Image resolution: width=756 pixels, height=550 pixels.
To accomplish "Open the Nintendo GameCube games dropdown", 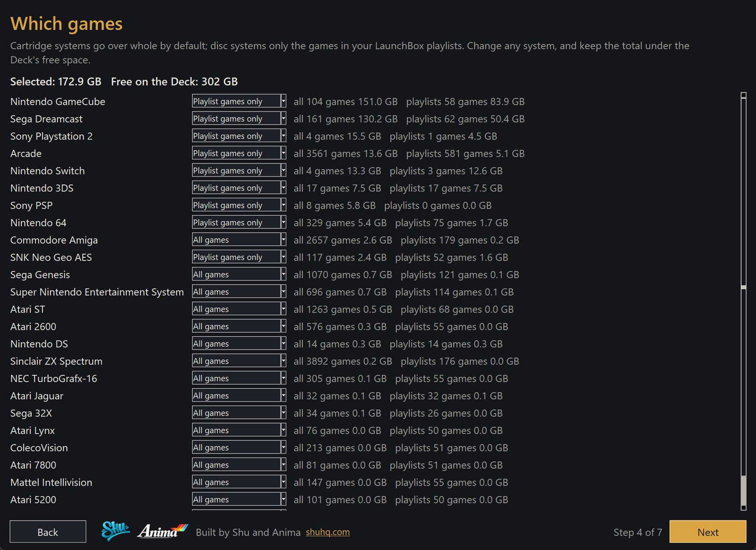I will pyautogui.click(x=239, y=101).
